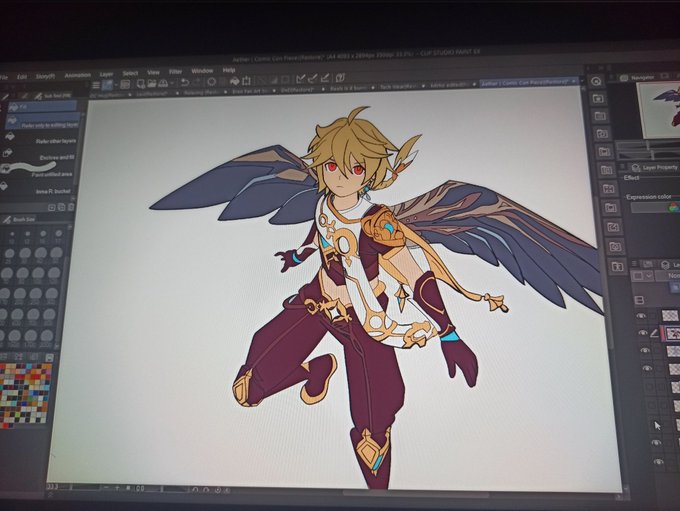Viewport: 680px width, 511px height.
Task: Select Refer only to editing layer sub tool
Action: click(43, 122)
